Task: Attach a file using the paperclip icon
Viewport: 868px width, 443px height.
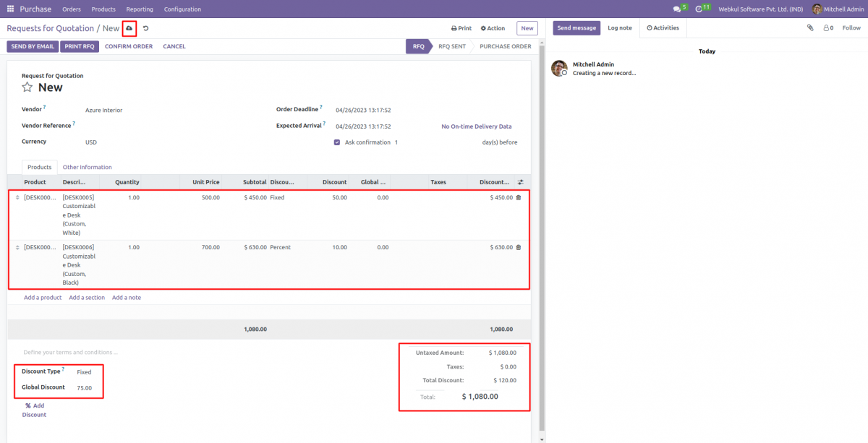Action: (810, 27)
